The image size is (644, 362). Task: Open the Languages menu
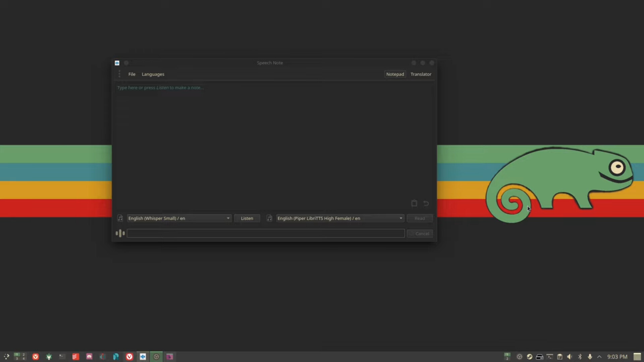(x=153, y=74)
